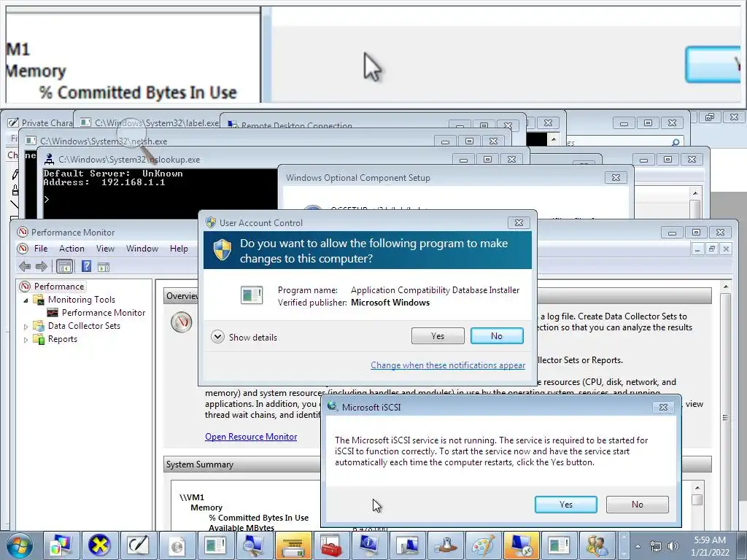Screen dimensions: 747x560
Task: Click No in the Microsoft iSCSI dialog
Action: point(638,505)
